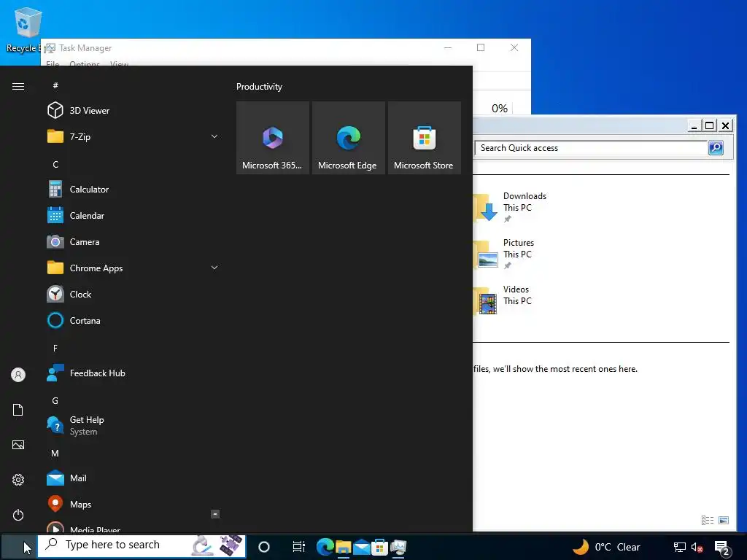The height and width of the screenshot is (560, 747).
Task: Click the Start menu scrollbar handle
Action: 215,514
